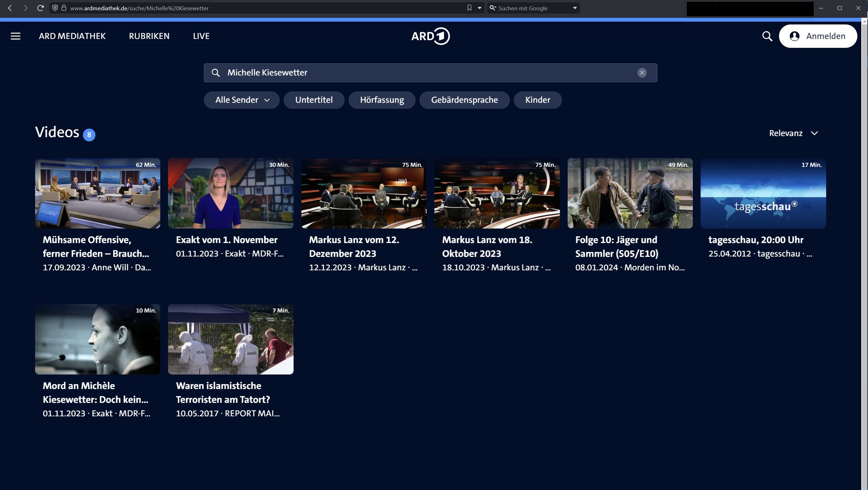Go forward in browser history
Screen dimensions: 868x490
[x=25, y=8]
